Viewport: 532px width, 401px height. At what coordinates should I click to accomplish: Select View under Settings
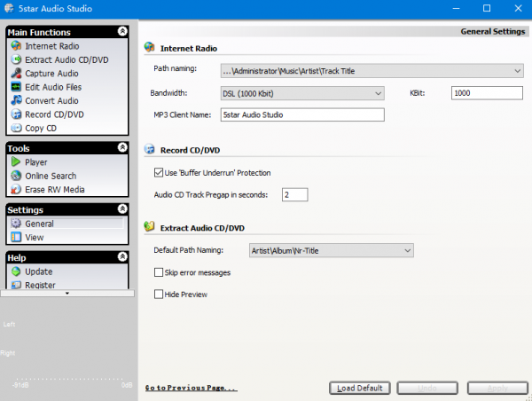(35, 238)
